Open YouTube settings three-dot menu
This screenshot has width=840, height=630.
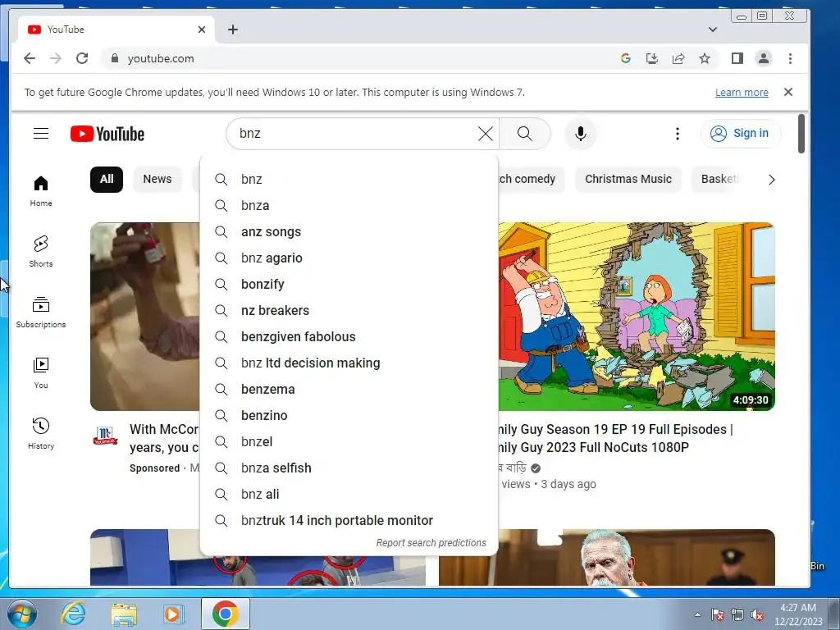click(x=677, y=134)
